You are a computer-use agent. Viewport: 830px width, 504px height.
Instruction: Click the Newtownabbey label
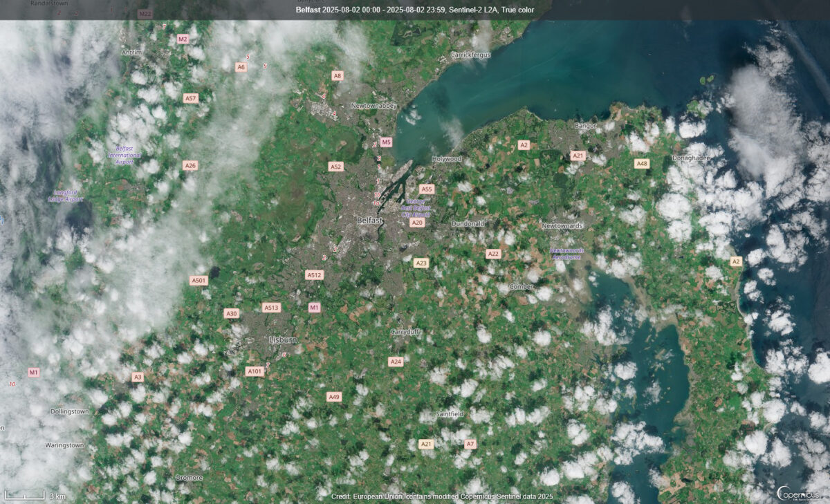(x=374, y=106)
